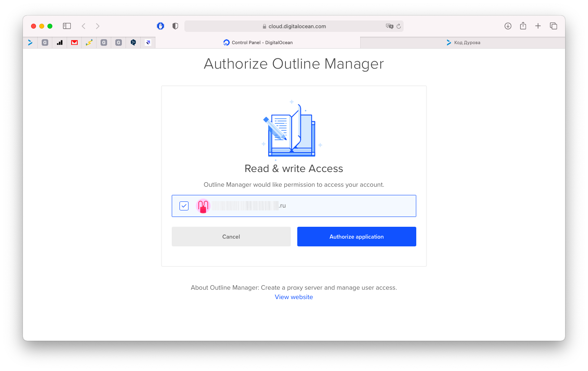Viewport: 588px width, 371px height.
Task: Toggle the Safari sidebar button
Action: coord(67,26)
